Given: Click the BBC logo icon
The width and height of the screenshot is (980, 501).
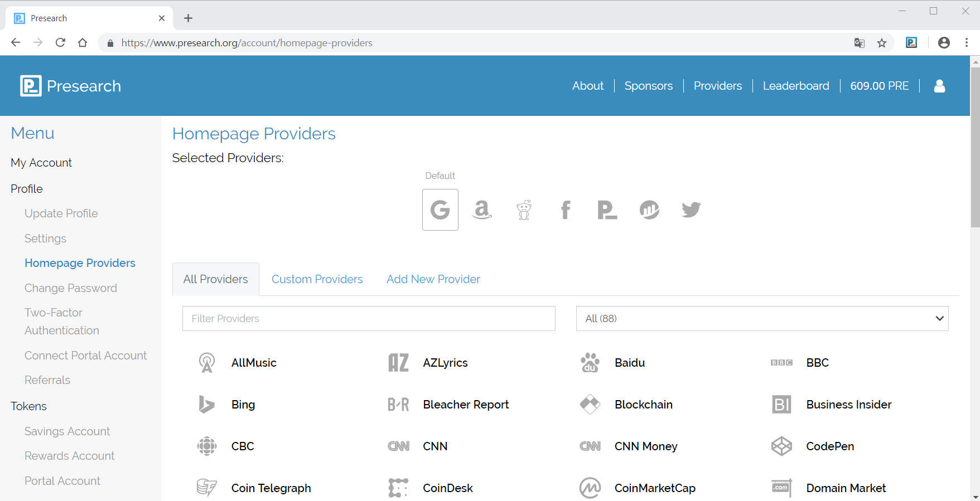Looking at the screenshot, I should tap(781, 363).
